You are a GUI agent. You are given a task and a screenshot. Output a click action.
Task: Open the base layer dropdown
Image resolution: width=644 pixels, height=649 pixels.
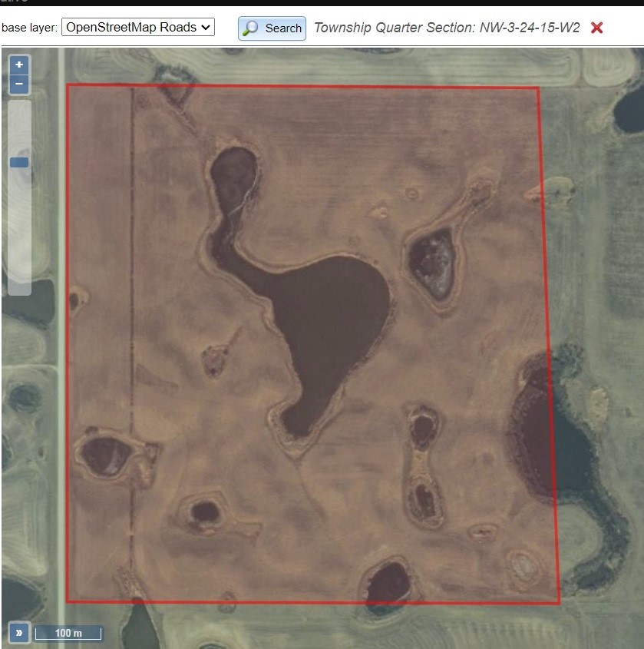point(137,28)
